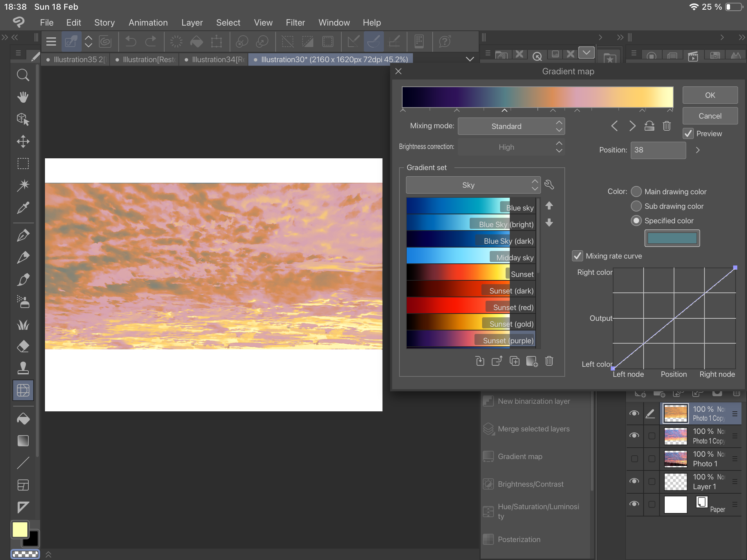Select the Hand tool for panning
Image resolution: width=747 pixels, height=560 pixels.
[23, 97]
